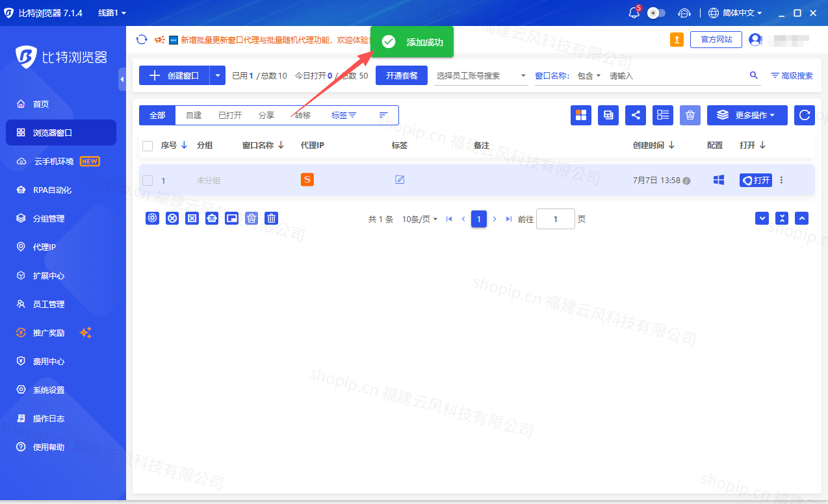This screenshot has width=828, height=504.
Task: Select the 全部 tab
Action: click(158, 115)
